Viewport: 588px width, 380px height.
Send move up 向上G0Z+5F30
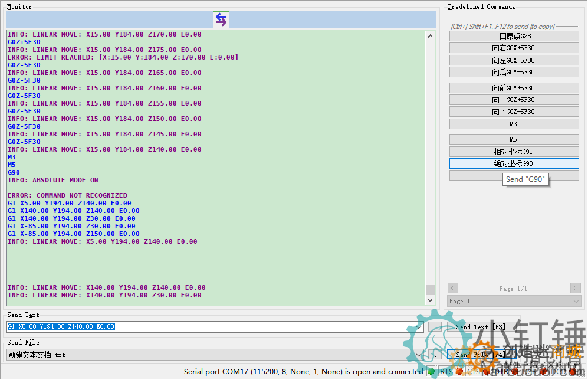coord(514,100)
